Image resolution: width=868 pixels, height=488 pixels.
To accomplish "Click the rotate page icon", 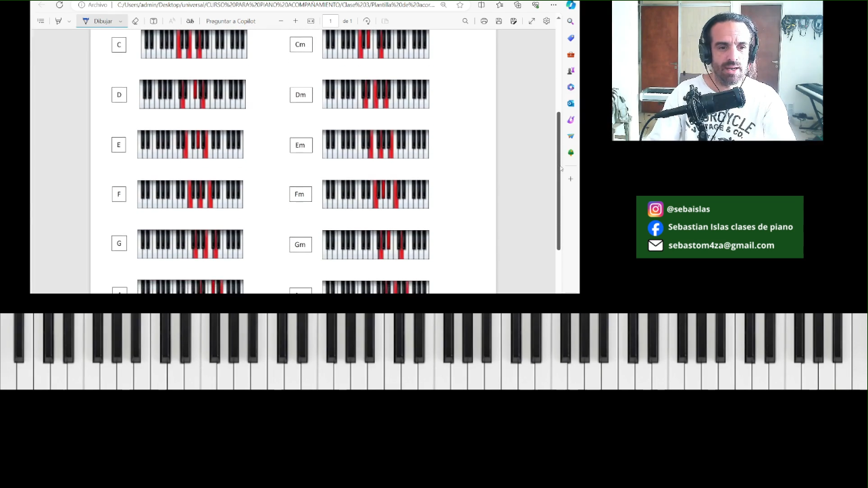I will [367, 21].
